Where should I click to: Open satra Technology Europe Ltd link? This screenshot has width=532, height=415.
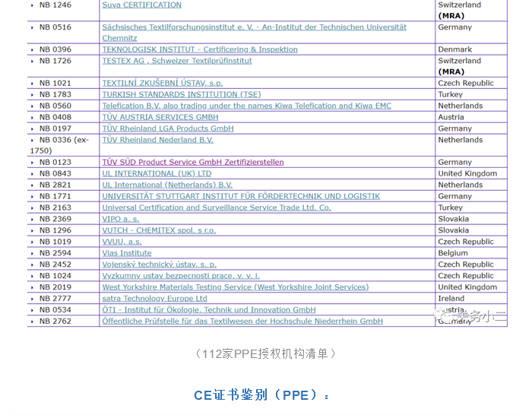[x=155, y=299]
